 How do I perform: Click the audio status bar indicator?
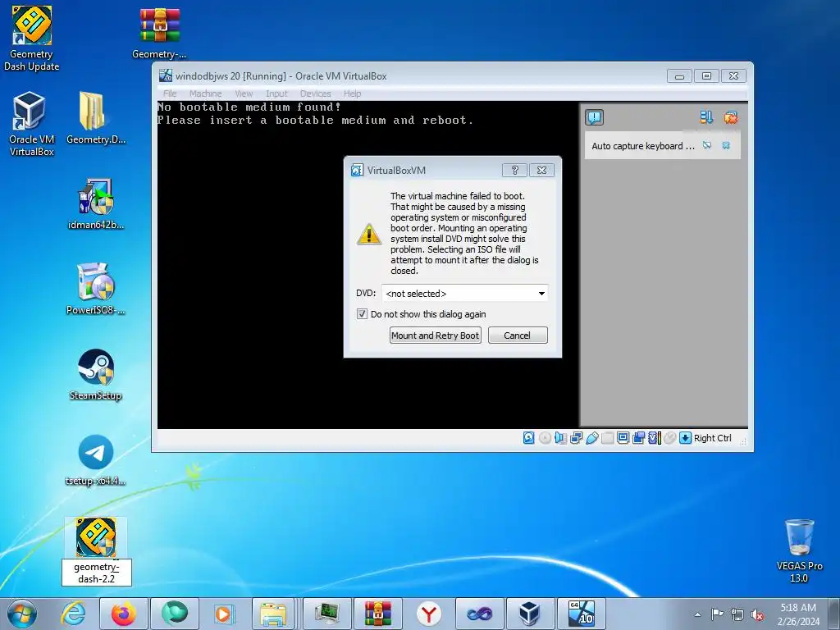click(560, 438)
